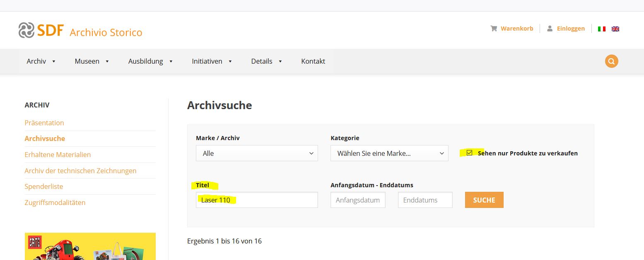Expand the Marke / Archiv dropdown
644x260 pixels.
click(257, 153)
